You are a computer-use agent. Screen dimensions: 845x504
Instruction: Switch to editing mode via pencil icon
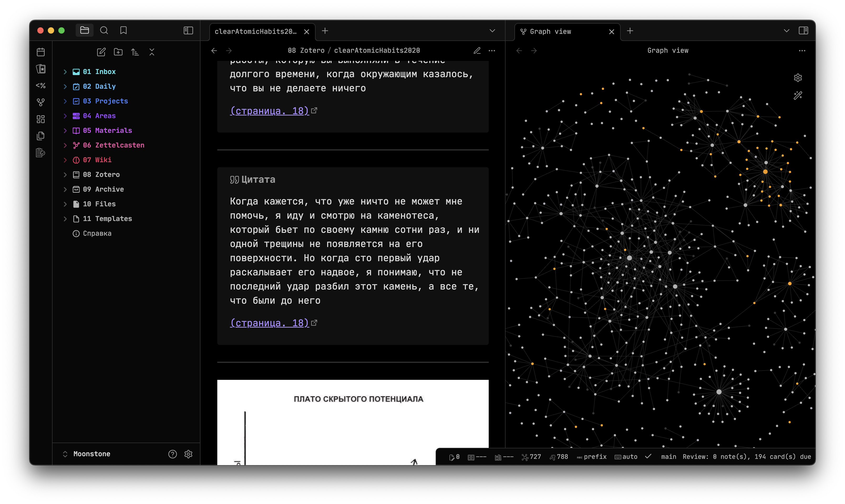point(477,50)
